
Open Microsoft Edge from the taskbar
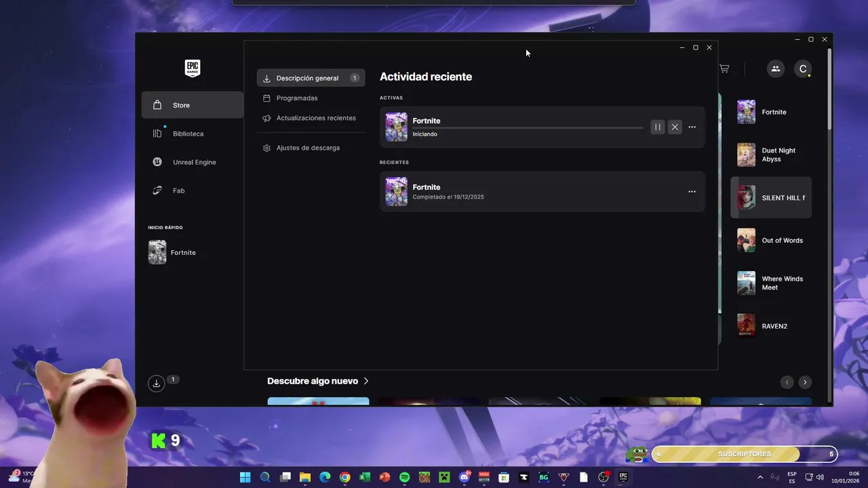(x=325, y=477)
